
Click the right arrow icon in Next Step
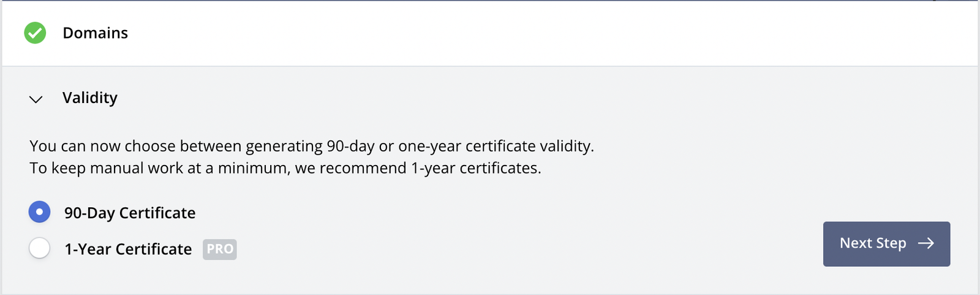point(926,243)
